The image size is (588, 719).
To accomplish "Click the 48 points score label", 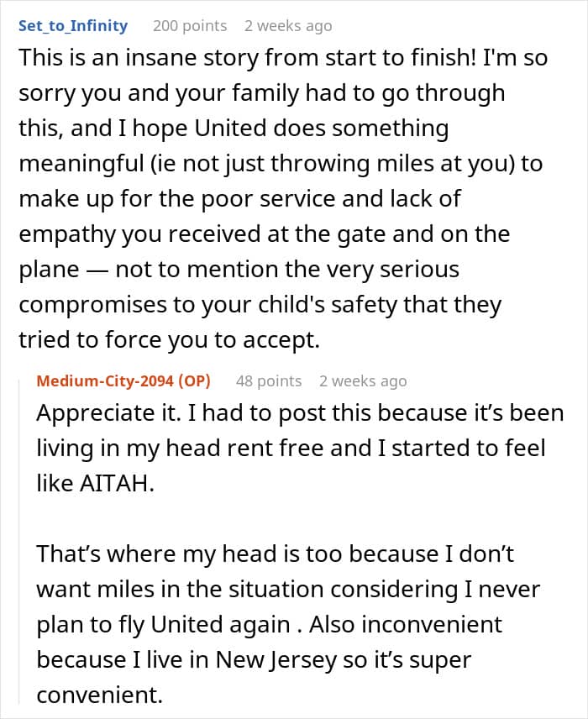I will (x=269, y=380).
